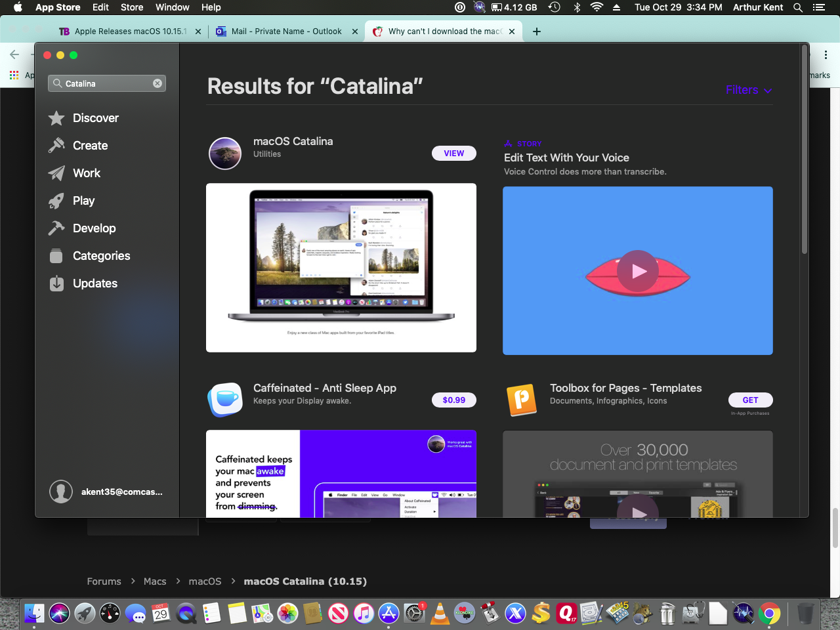Show available Updates
The height and width of the screenshot is (630, 840).
pos(83,283)
